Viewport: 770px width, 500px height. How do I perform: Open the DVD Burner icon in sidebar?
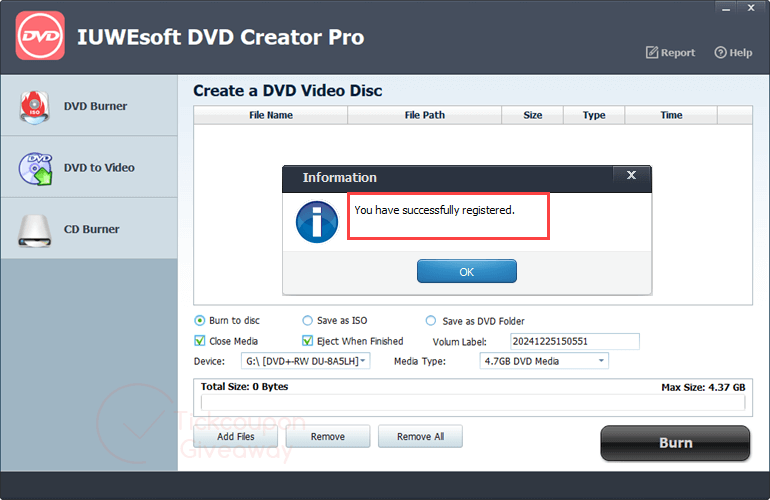[34, 107]
